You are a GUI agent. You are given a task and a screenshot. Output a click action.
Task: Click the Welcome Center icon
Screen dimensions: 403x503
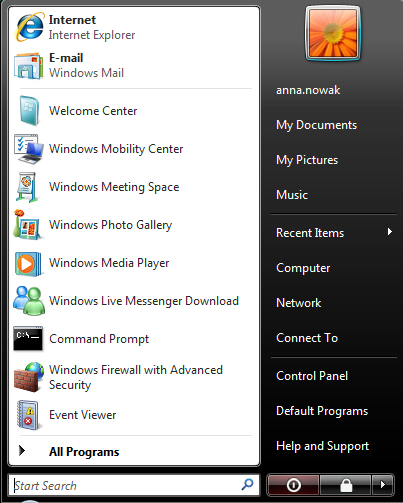(29, 111)
